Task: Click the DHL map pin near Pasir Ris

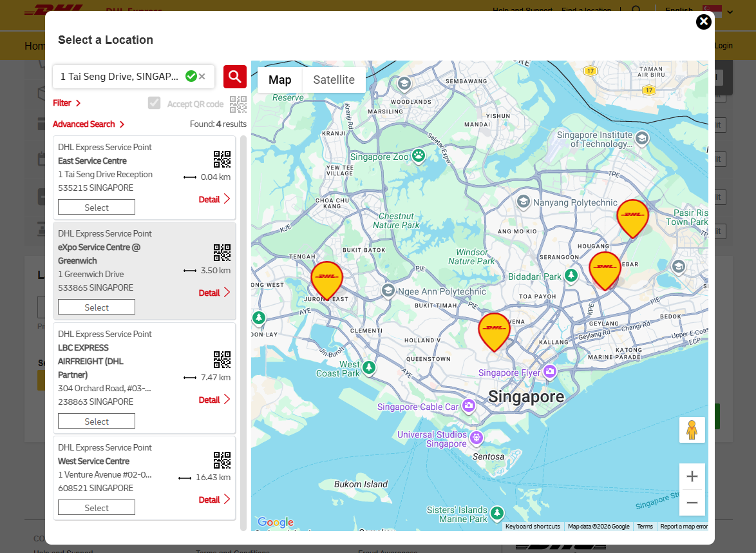Action: [x=632, y=218]
